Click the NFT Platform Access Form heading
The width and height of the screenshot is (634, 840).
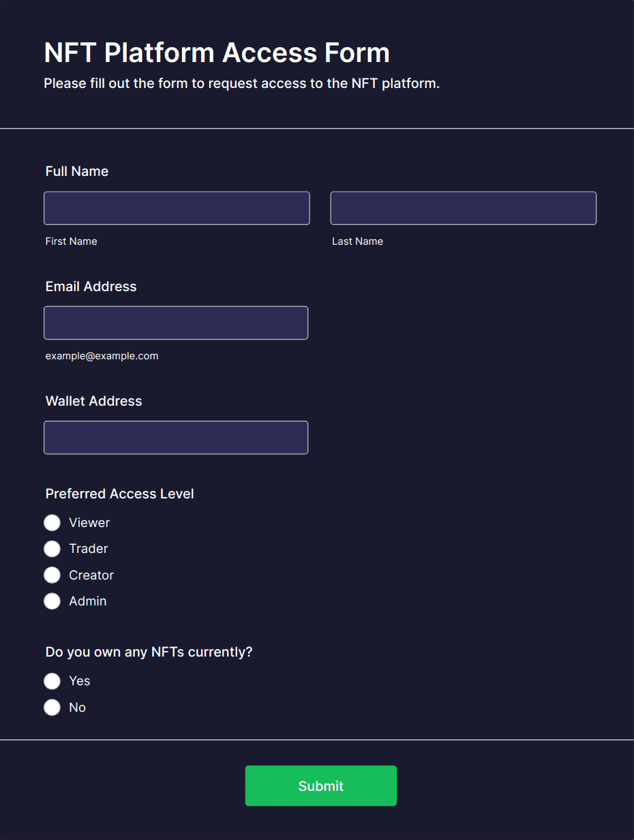click(217, 52)
